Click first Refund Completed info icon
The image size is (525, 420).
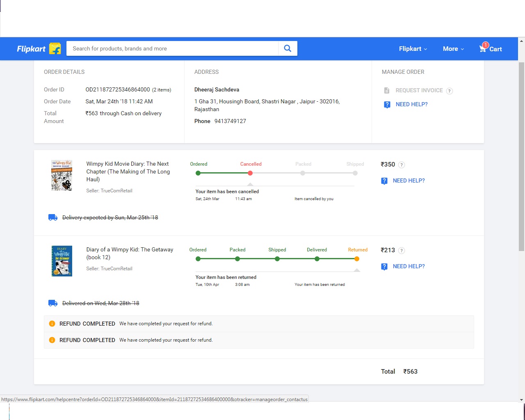(52, 324)
